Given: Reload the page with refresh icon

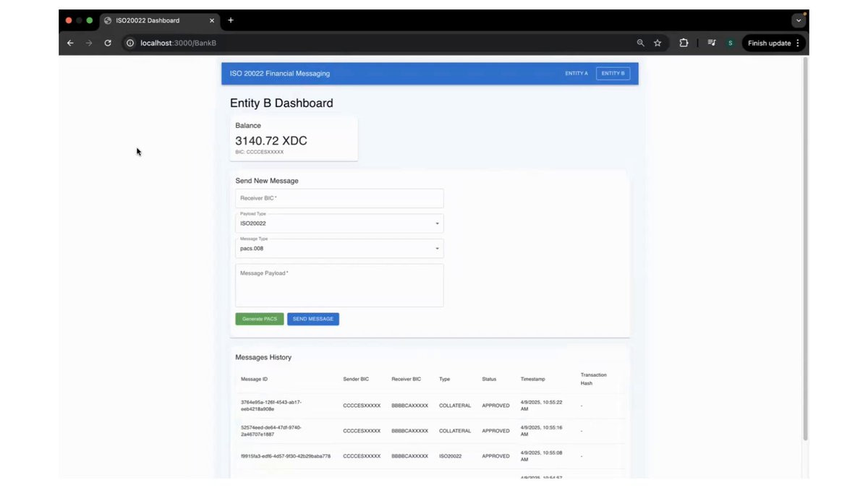Looking at the screenshot, I should pos(108,43).
